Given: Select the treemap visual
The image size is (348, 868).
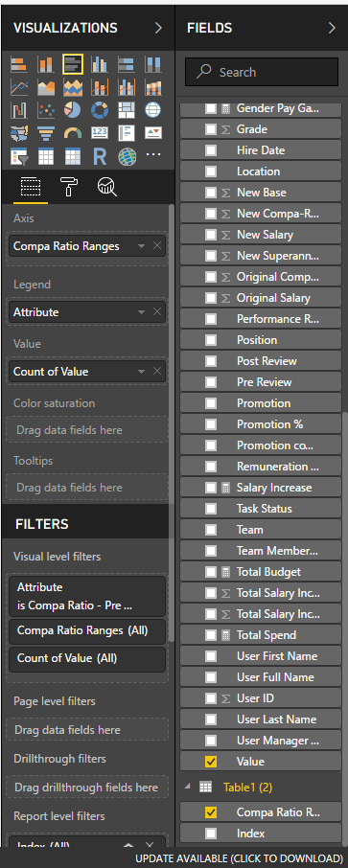Looking at the screenshot, I should click(127, 110).
